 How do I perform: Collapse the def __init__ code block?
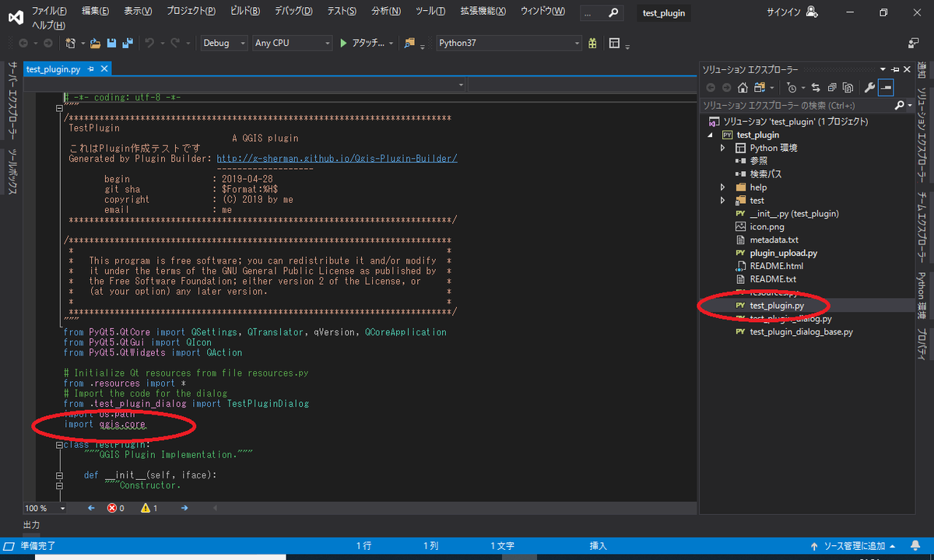60,475
